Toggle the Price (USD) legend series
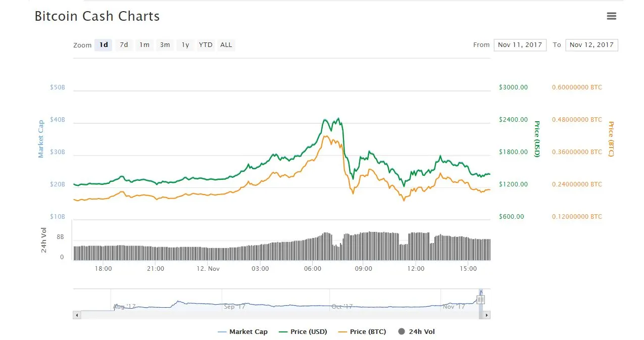This screenshot has height=340, width=644. tap(303, 332)
